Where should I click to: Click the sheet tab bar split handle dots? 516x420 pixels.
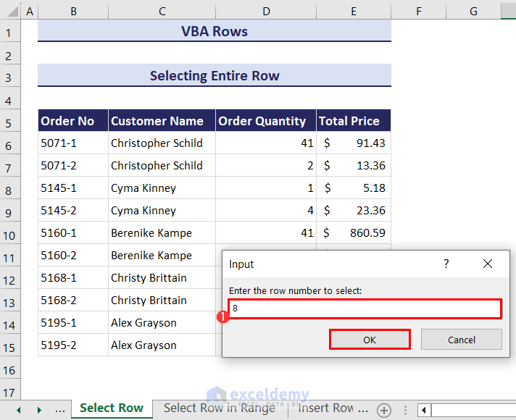point(405,410)
